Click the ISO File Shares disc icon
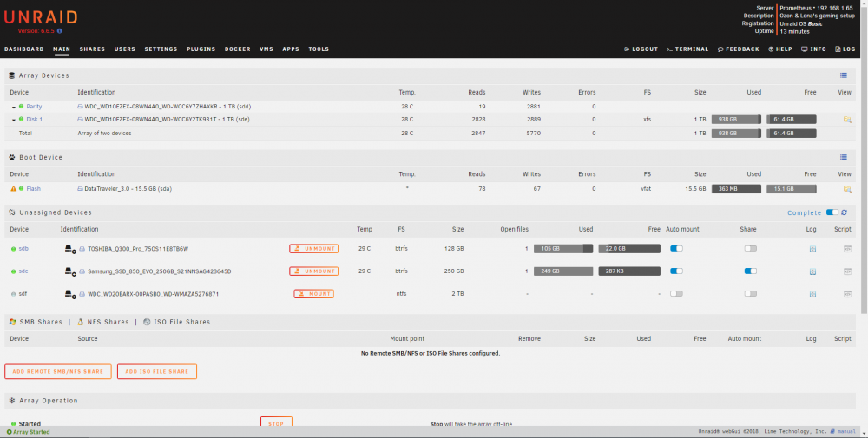 [147, 322]
